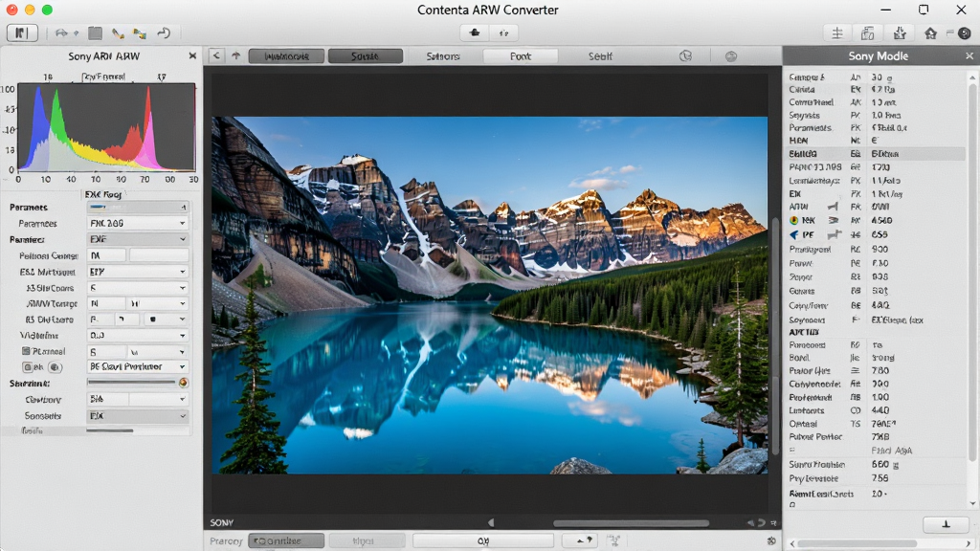Viewport: 980px width, 551px height.
Task: Open the Sonsaults dropdown
Action: tap(138, 415)
